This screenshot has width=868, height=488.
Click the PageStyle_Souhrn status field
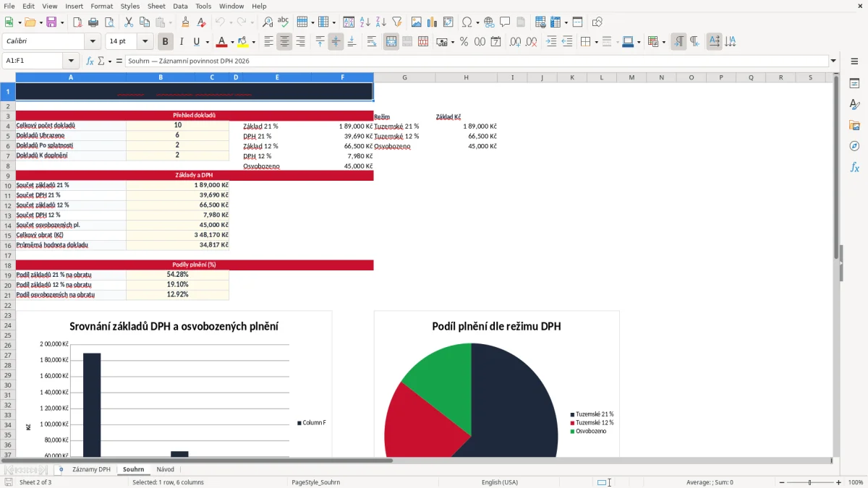pyautogui.click(x=315, y=482)
